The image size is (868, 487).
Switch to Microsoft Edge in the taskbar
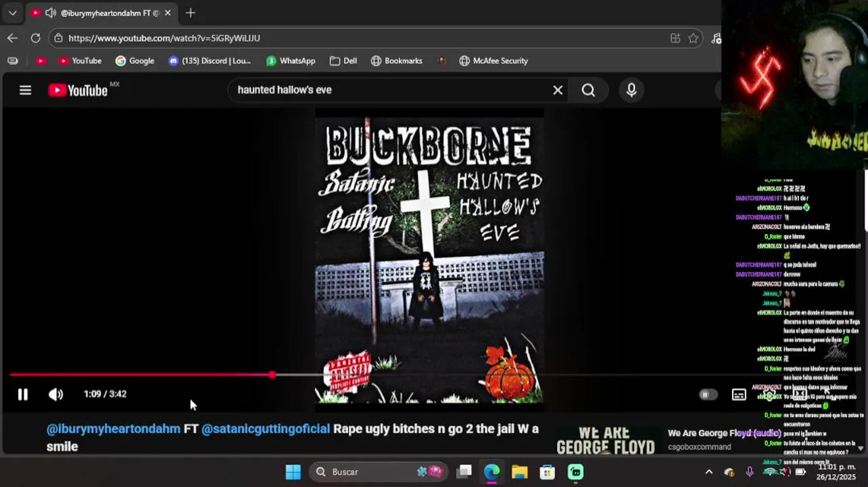(x=491, y=471)
